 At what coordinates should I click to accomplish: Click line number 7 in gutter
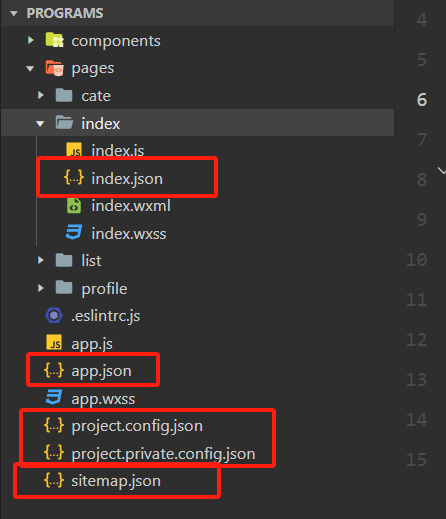click(422, 140)
